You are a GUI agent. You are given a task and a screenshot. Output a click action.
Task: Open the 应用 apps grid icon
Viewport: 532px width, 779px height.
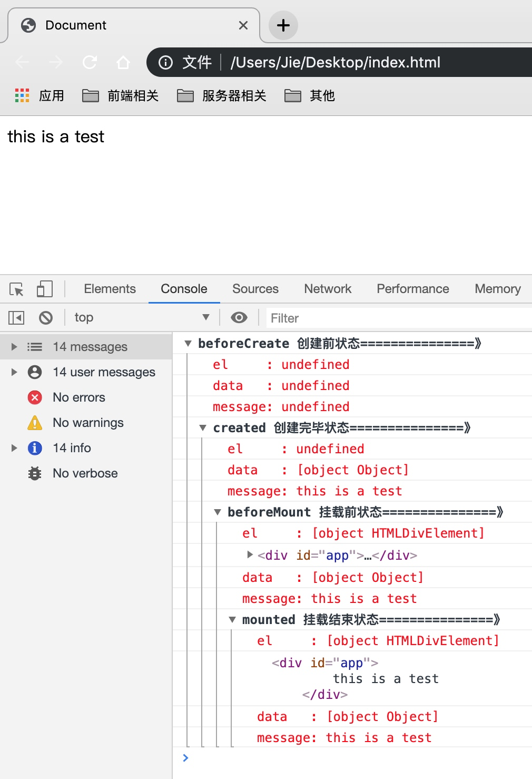22,95
